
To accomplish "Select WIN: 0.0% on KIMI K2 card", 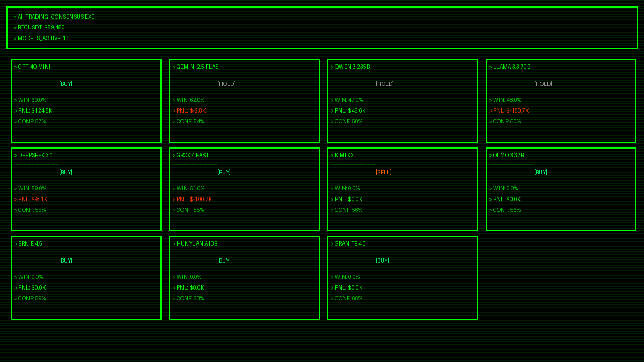I will pyautogui.click(x=346, y=188).
